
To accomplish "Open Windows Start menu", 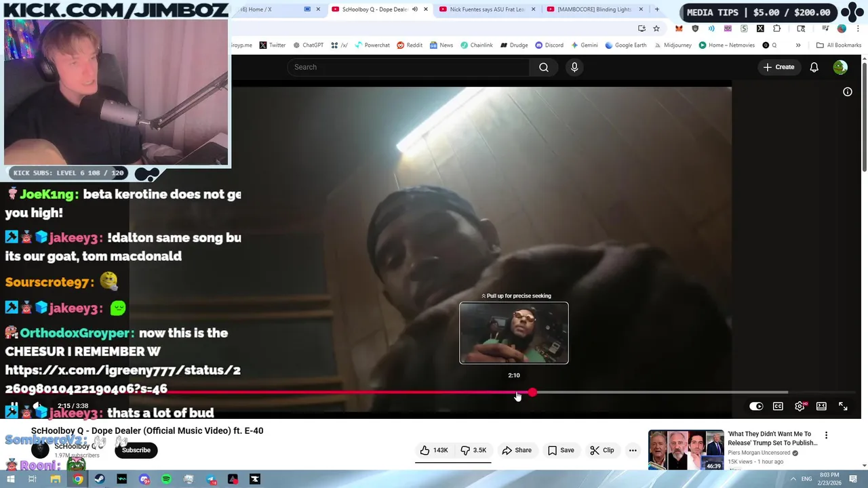I will coord(10,479).
